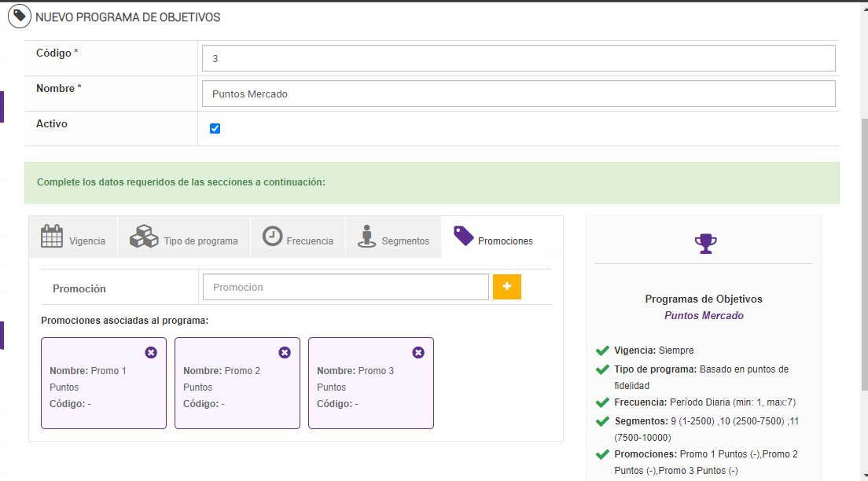Click into the Código input field
The height and width of the screenshot is (481, 868).
pyautogui.click(x=518, y=58)
